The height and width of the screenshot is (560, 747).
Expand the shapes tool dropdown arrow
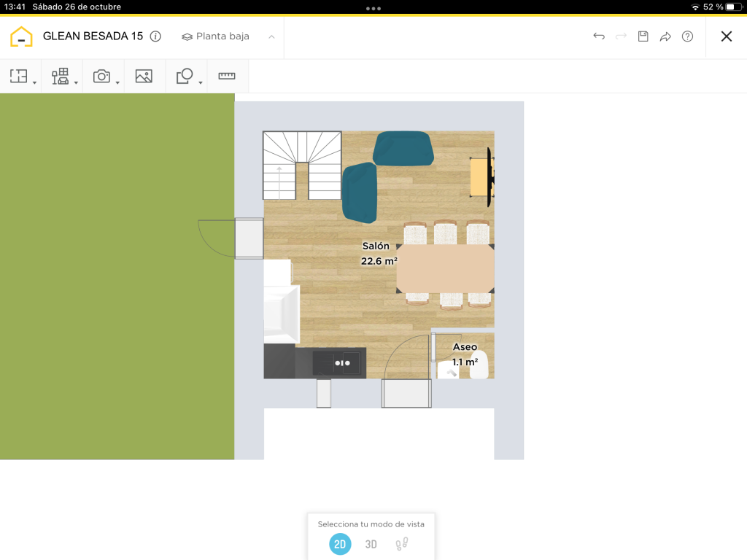tap(201, 83)
